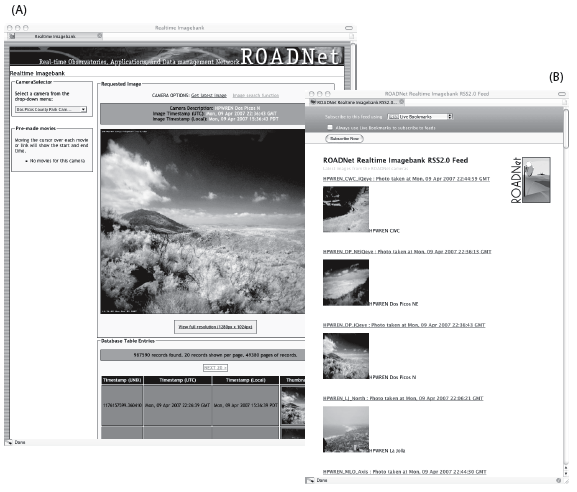Click status bar icon beside Done in Imagebank window
The image size is (577, 492).
coord(9,442)
